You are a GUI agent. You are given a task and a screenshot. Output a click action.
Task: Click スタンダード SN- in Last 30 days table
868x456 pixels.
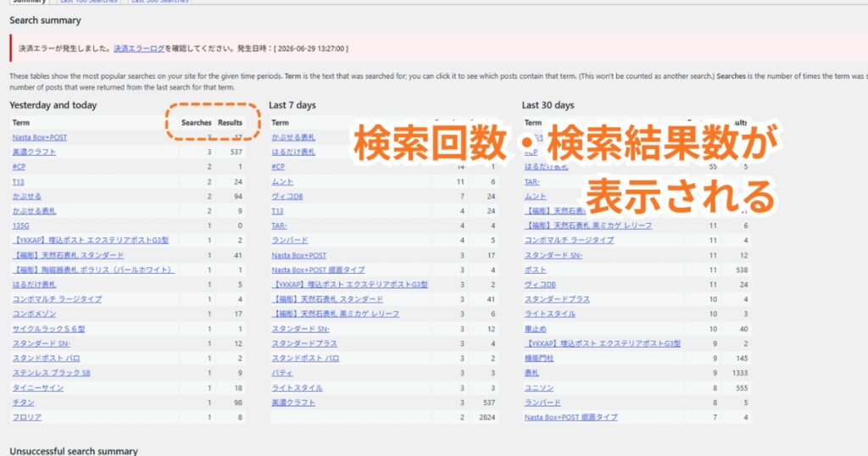(554, 255)
